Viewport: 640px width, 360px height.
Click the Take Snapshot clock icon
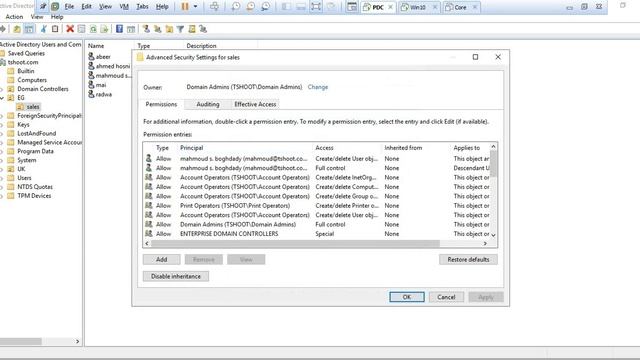click(236, 7)
